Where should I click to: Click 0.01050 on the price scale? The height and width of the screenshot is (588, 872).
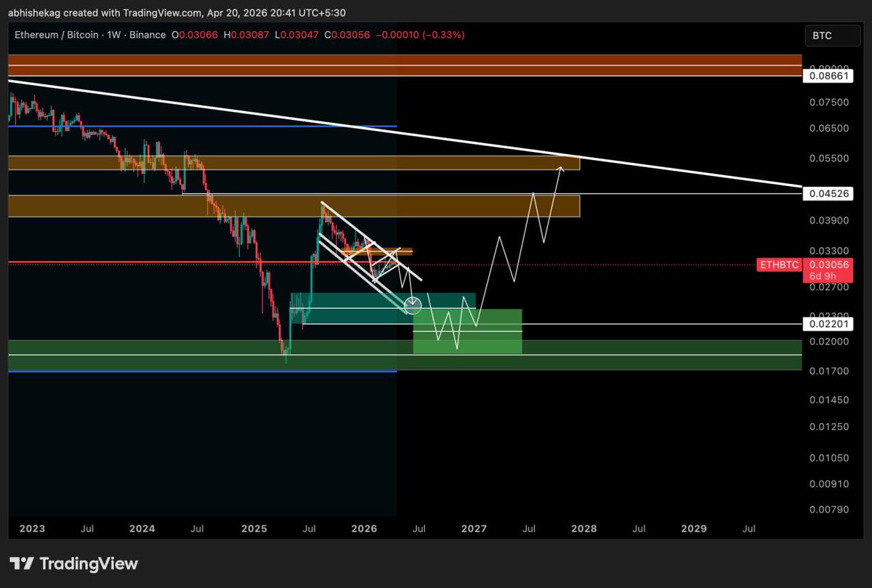[x=831, y=458]
